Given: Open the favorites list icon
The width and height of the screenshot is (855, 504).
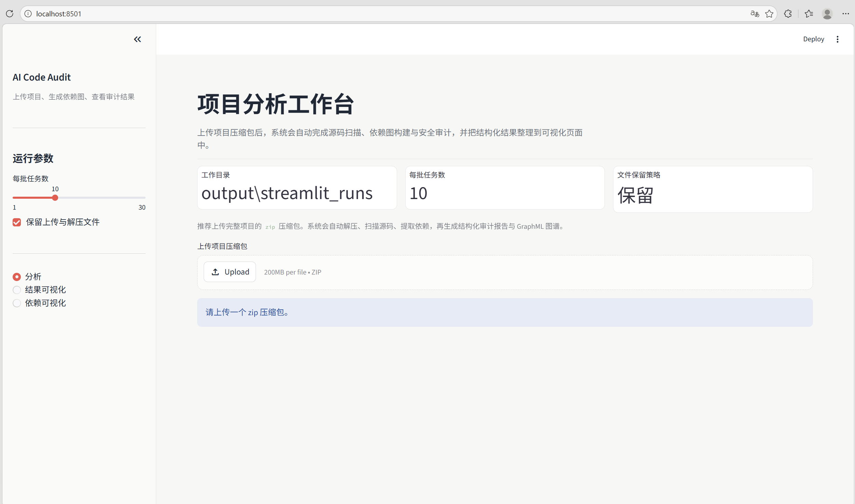Looking at the screenshot, I should tap(809, 14).
